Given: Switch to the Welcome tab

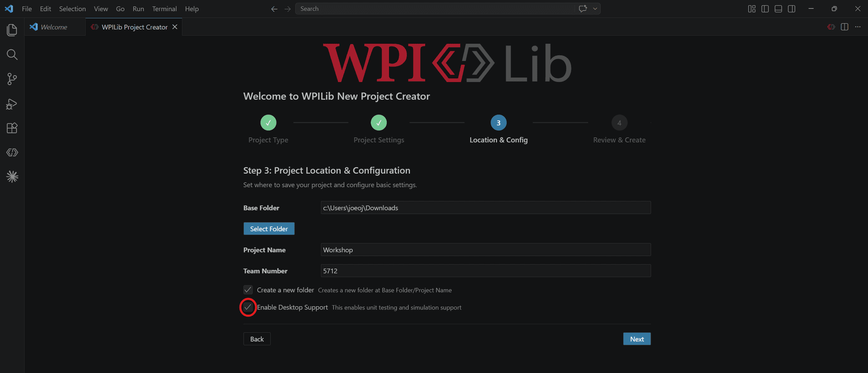Looking at the screenshot, I should tap(55, 27).
